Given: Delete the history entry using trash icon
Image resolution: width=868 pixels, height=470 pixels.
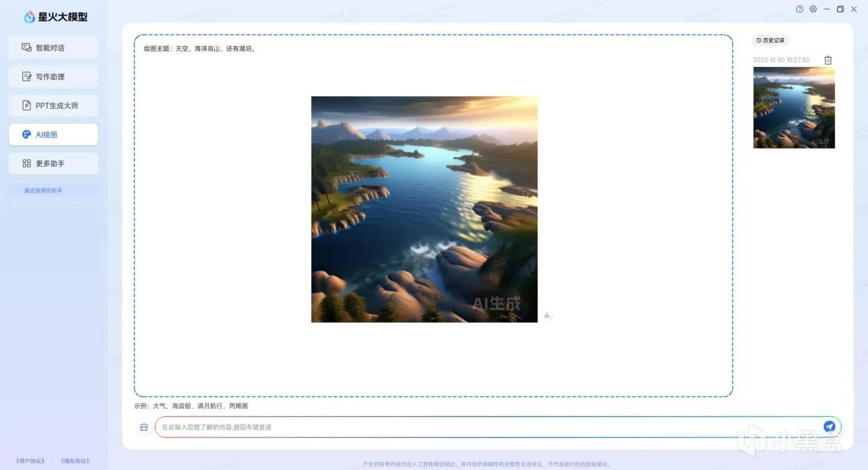Looking at the screenshot, I should click(x=828, y=60).
